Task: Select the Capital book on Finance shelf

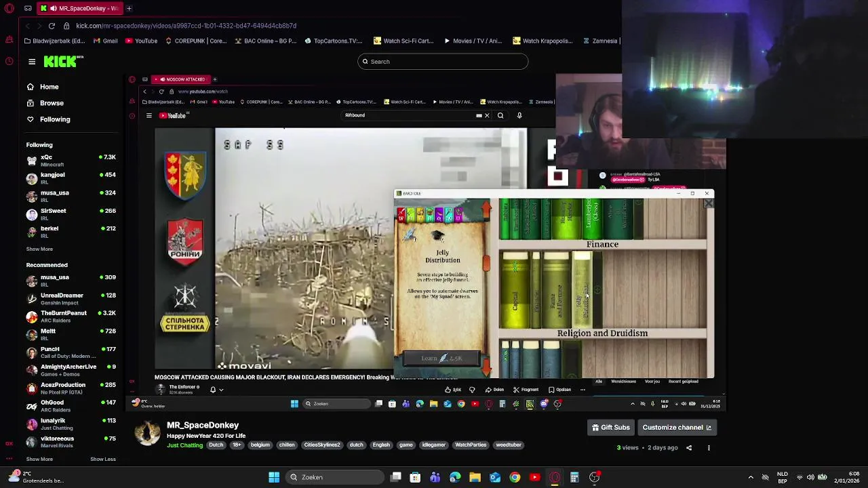Action: point(515,290)
